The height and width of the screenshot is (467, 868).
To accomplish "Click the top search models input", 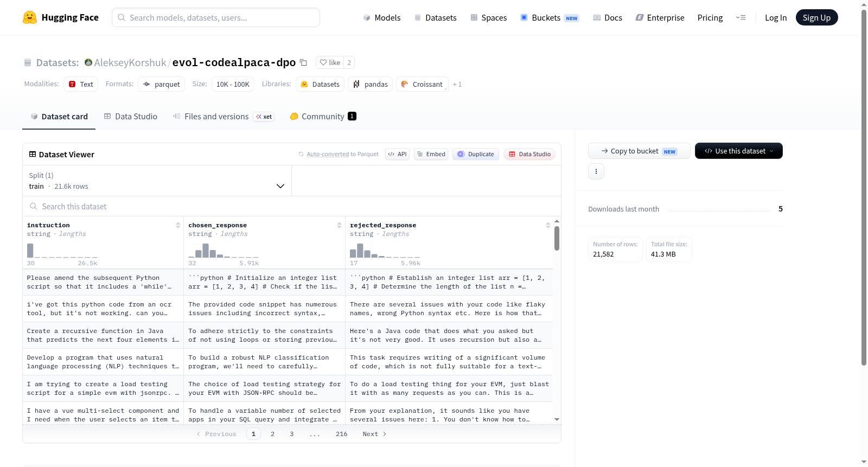I will click(216, 17).
